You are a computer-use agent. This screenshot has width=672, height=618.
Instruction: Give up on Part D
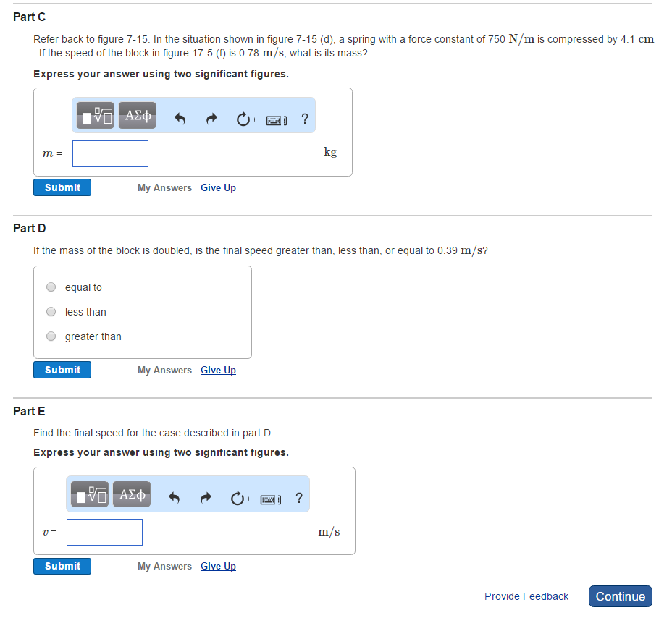218,370
